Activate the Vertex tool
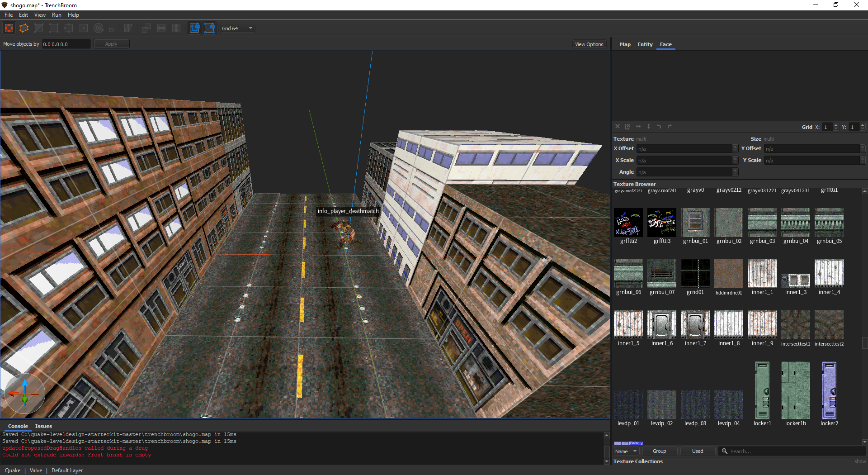Image resolution: width=868 pixels, height=475 pixels. (54, 28)
